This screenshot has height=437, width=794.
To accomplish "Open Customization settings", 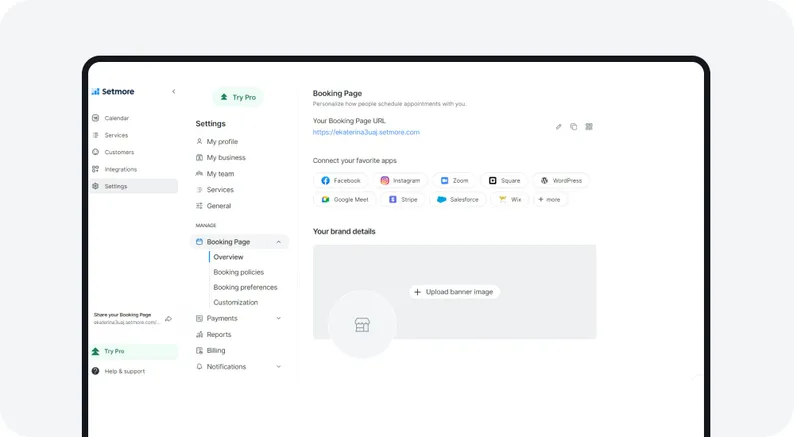I will [x=235, y=302].
